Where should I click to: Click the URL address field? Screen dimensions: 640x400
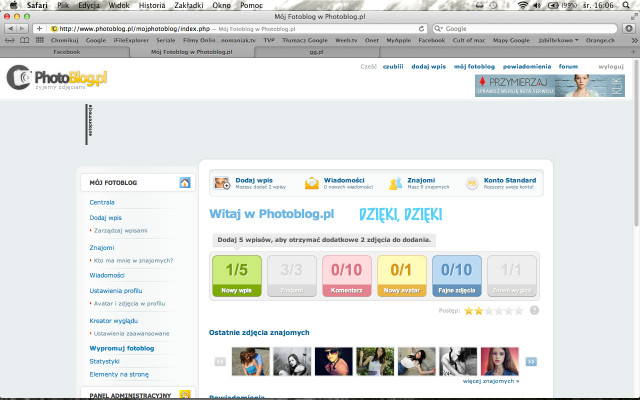click(235, 29)
